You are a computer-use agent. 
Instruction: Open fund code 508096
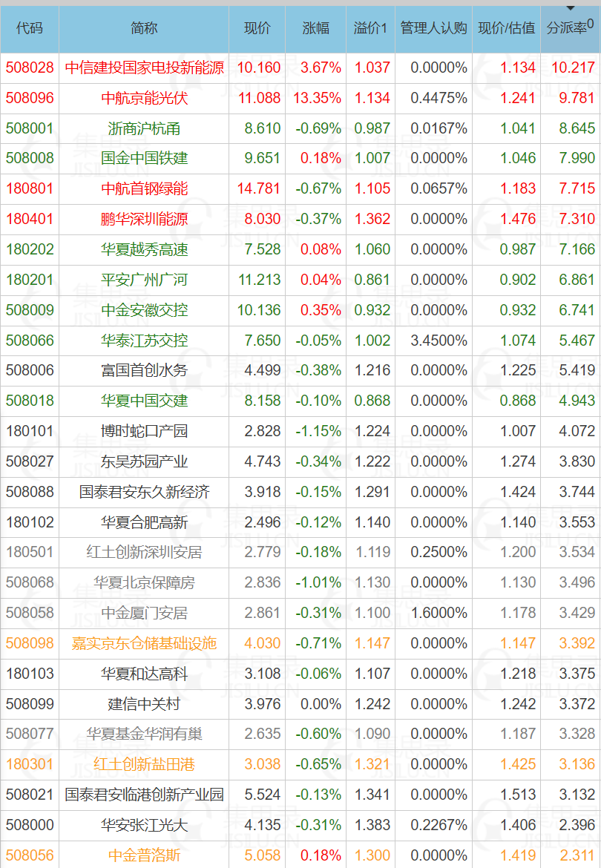[30, 98]
